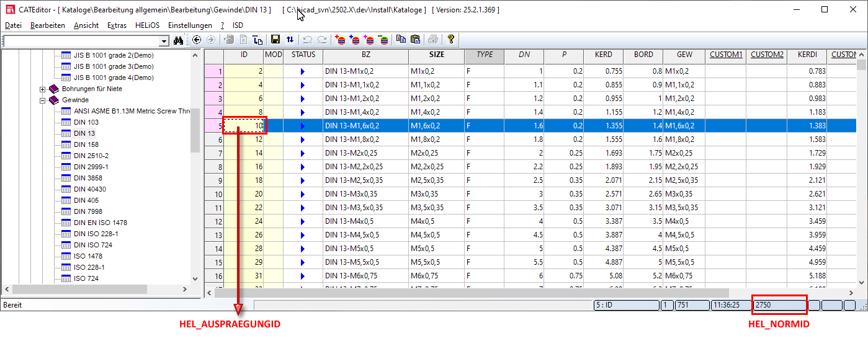Click the KERD column header
Screen dimensions: 868x341
pos(603,55)
